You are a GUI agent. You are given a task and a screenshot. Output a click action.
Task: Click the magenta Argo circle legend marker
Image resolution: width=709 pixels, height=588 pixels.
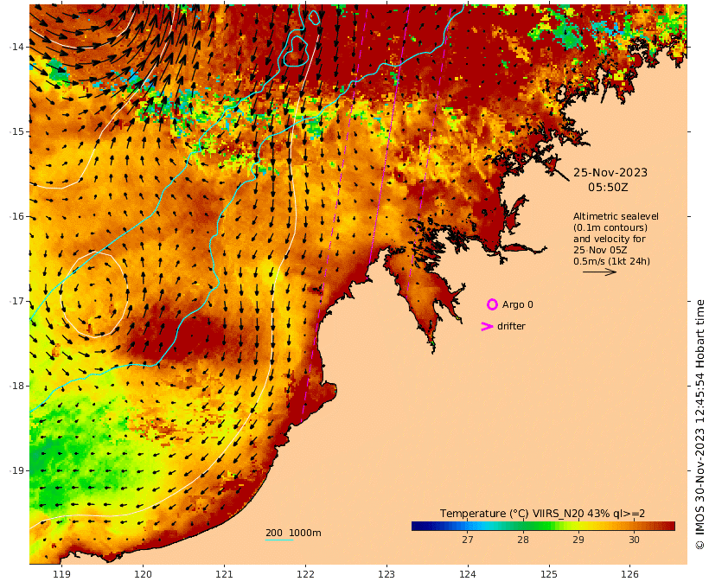tap(493, 304)
